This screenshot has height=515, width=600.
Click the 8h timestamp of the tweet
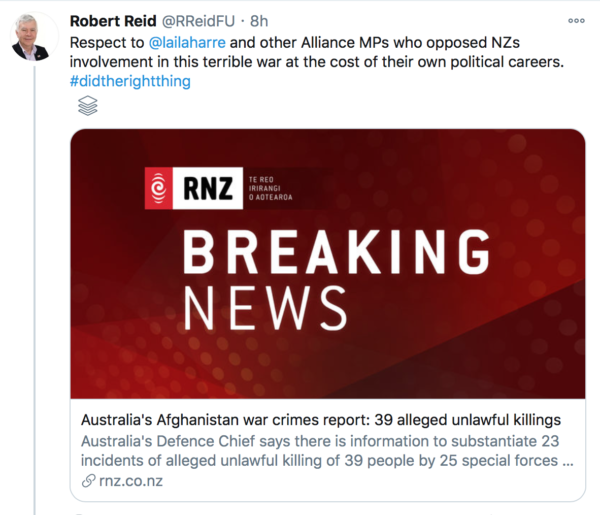257,20
